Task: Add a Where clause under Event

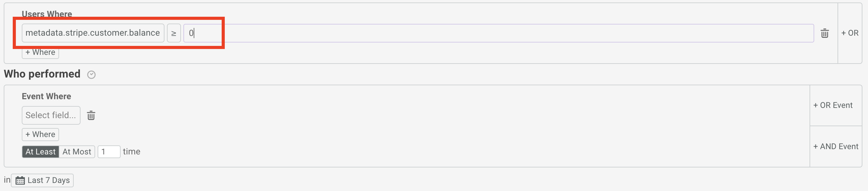Action: tap(40, 135)
